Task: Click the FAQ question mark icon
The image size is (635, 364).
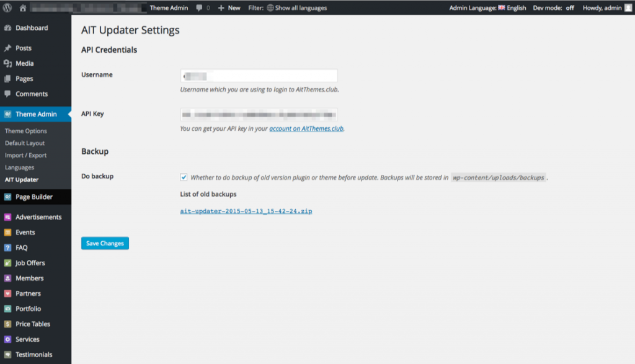Action: pos(7,248)
